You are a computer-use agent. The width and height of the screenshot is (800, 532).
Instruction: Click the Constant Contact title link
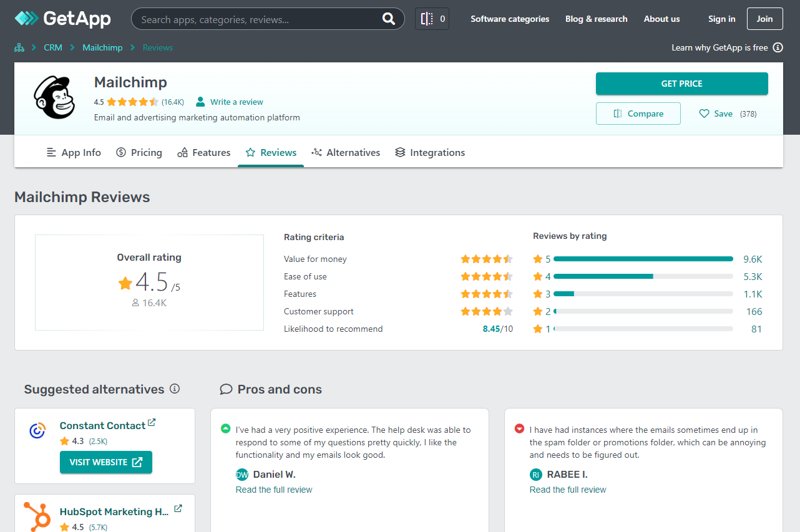coord(102,425)
